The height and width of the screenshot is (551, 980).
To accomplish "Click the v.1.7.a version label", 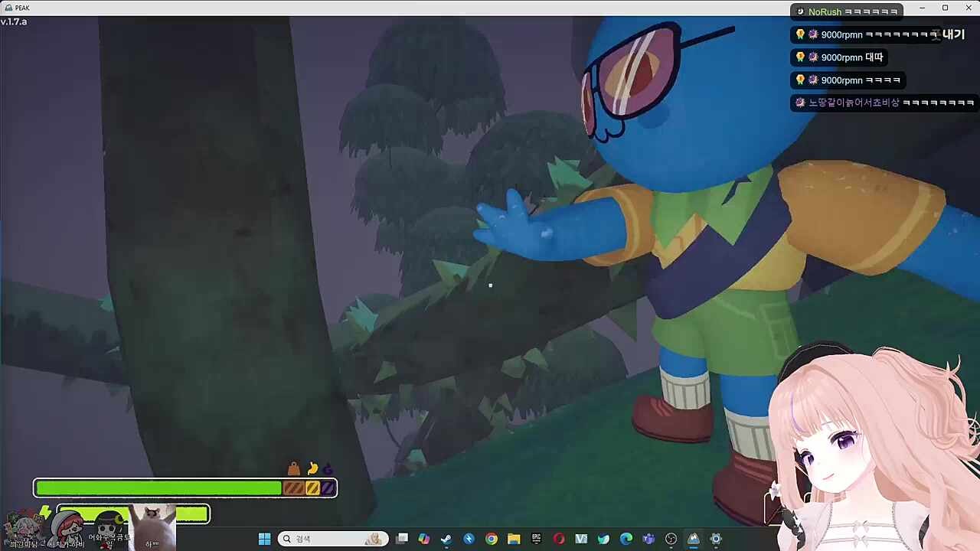I will (14, 21).
